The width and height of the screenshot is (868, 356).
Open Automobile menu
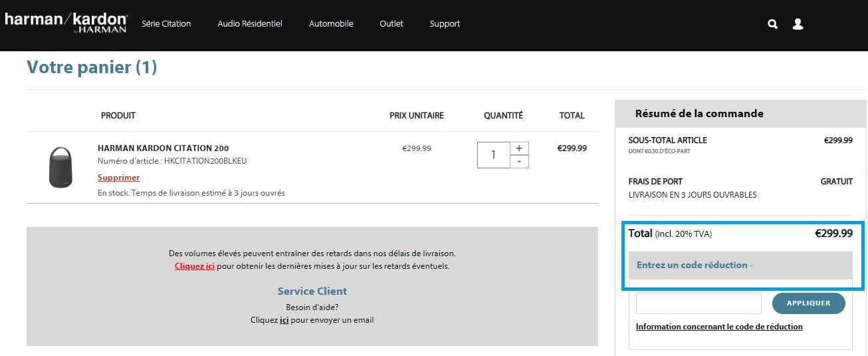tap(331, 24)
